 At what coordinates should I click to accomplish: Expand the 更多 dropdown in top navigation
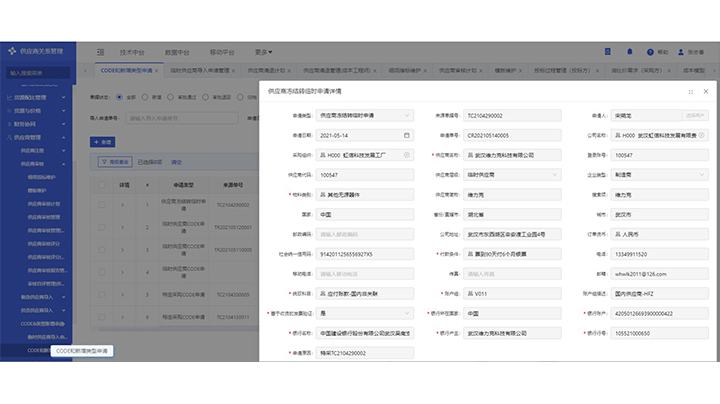(x=264, y=51)
